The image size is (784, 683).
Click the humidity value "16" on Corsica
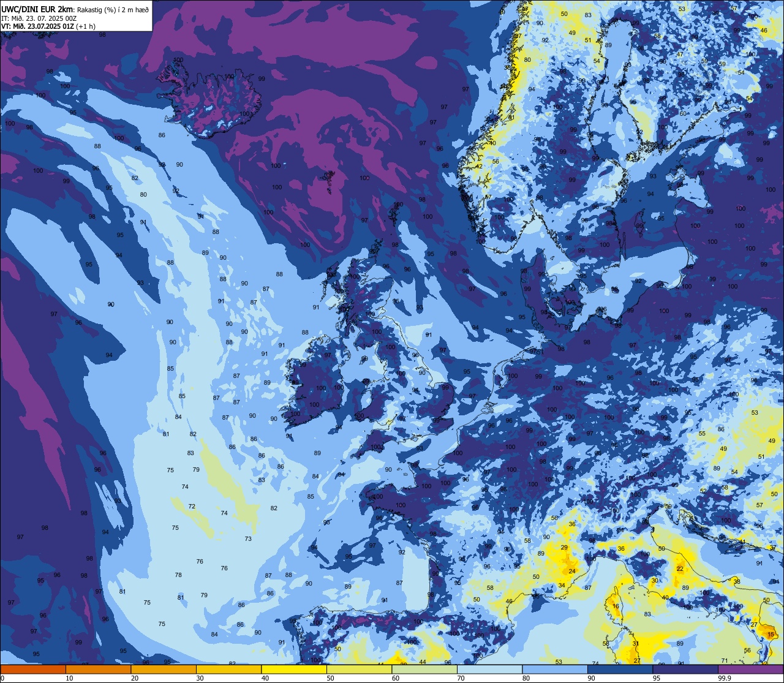pyautogui.click(x=616, y=606)
